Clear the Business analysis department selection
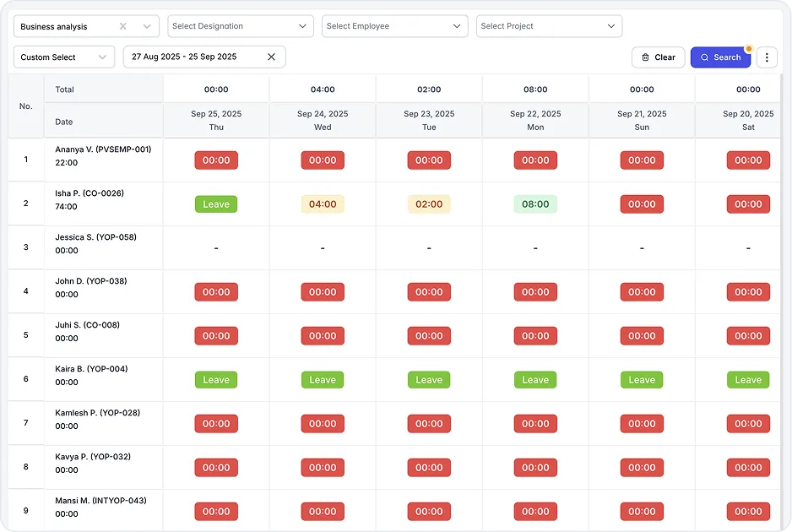This screenshot has width=792, height=532. [x=122, y=26]
